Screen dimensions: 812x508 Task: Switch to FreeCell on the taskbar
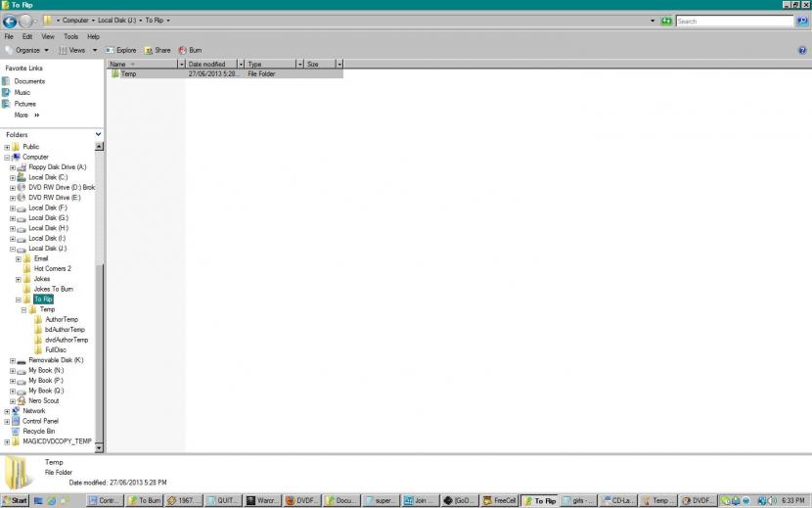(x=500, y=500)
